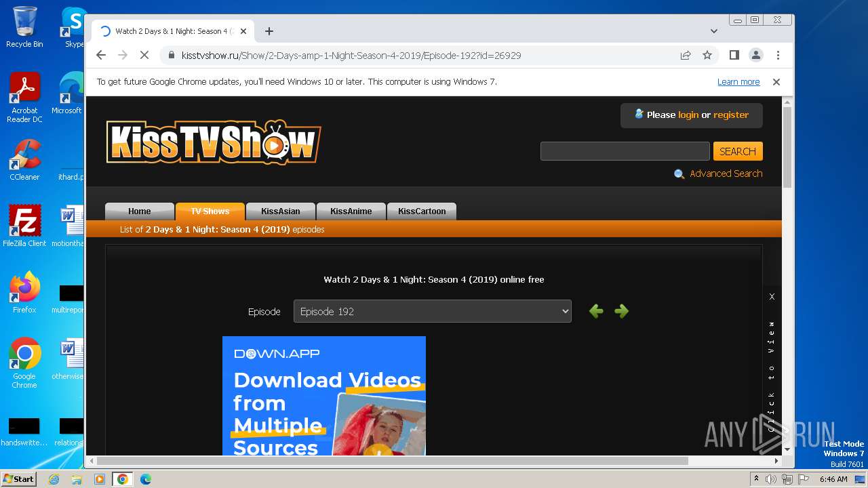This screenshot has width=868, height=488.
Task: Focus the site search input box
Action: click(x=625, y=151)
